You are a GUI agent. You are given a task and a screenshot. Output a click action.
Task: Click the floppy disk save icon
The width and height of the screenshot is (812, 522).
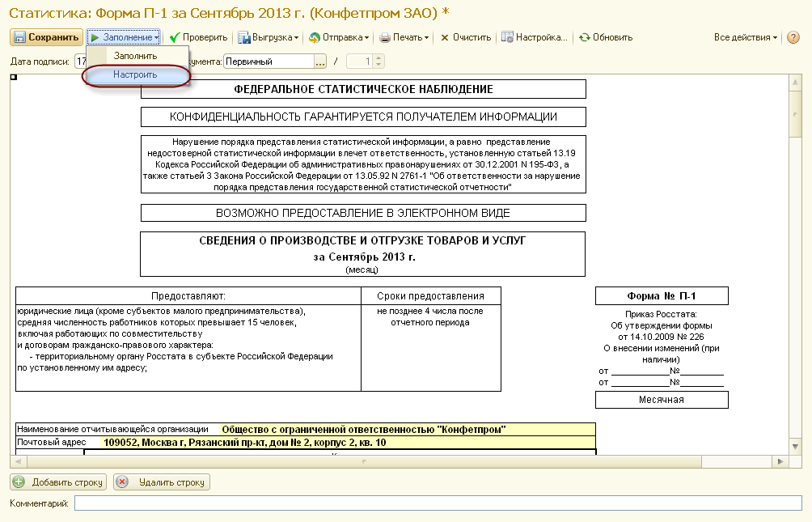point(19,37)
